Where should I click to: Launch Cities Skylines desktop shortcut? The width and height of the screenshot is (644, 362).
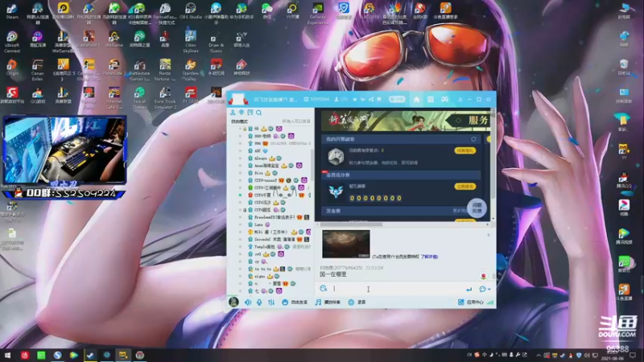point(191,42)
